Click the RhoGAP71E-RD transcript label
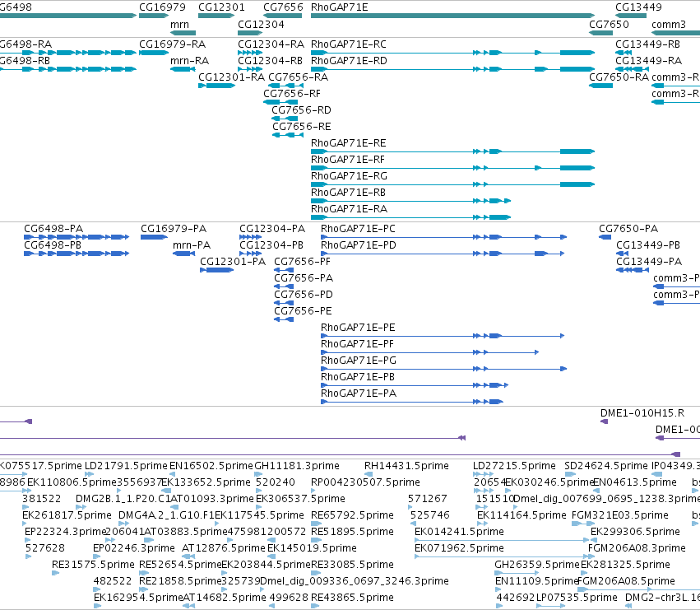The height and width of the screenshot is (610, 700). pyautogui.click(x=349, y=61)
